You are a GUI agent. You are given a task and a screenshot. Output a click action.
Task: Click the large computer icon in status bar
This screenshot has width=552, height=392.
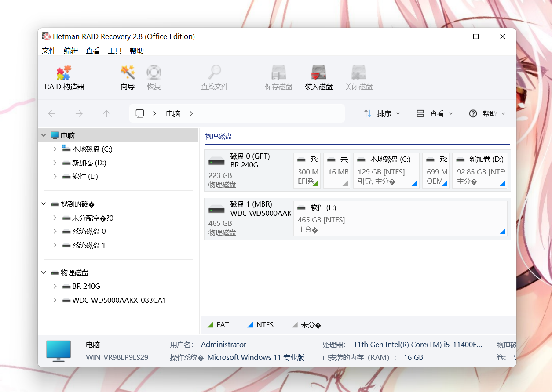tap(58, 351)
